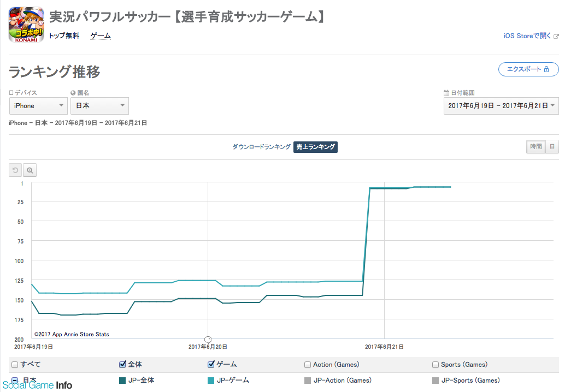Switch chart granularity to 日
565x392 pixels.
pyautogui.click(x=552, y=146)
